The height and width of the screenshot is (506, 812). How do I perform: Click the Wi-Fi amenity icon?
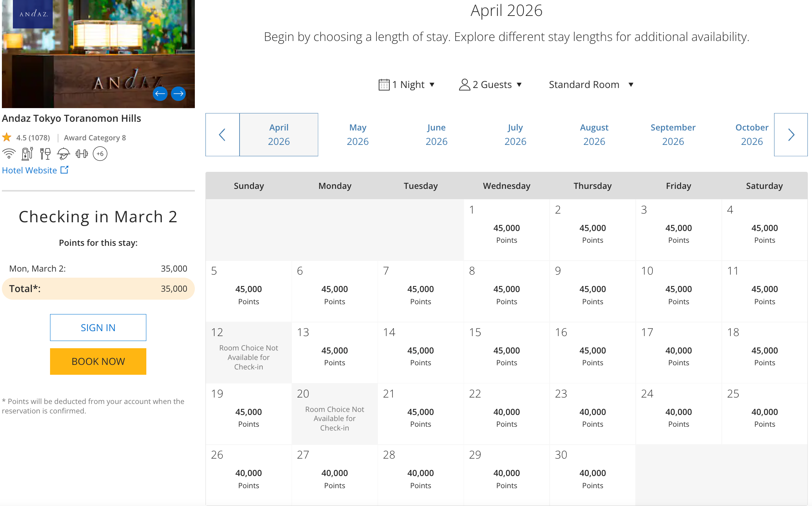point(9,154)
